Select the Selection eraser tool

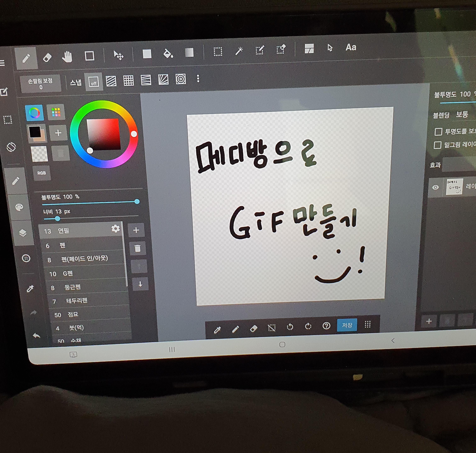[x=281, y=49]
